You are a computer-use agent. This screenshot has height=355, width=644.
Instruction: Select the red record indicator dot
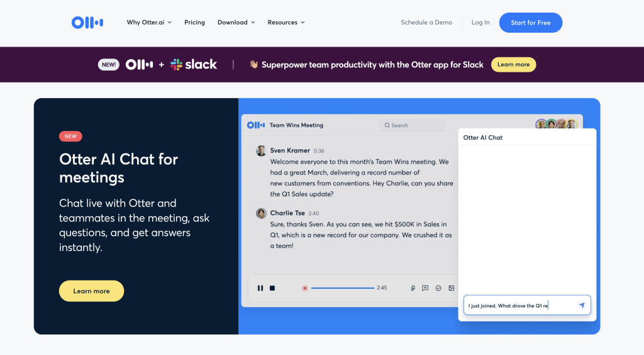tap(305, 288)
